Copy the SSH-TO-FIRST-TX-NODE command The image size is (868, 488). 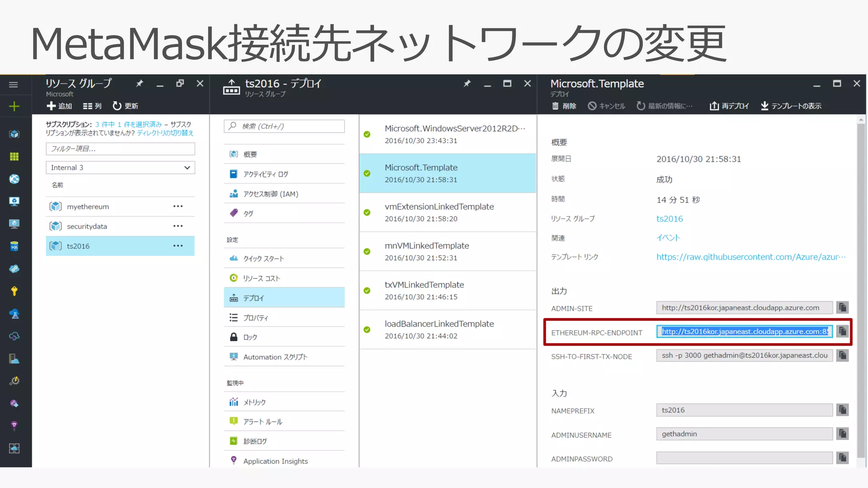coord(843,355)
